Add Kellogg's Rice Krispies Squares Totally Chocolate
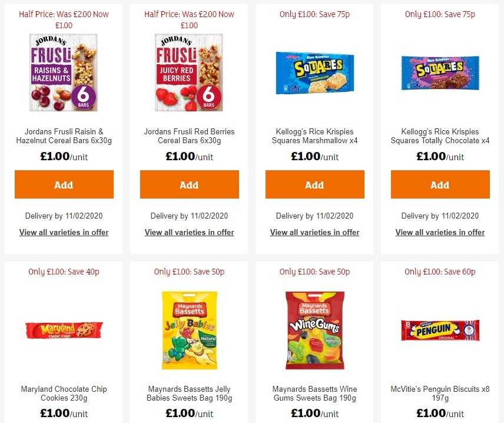504x423 pixels. pos(440,184)
